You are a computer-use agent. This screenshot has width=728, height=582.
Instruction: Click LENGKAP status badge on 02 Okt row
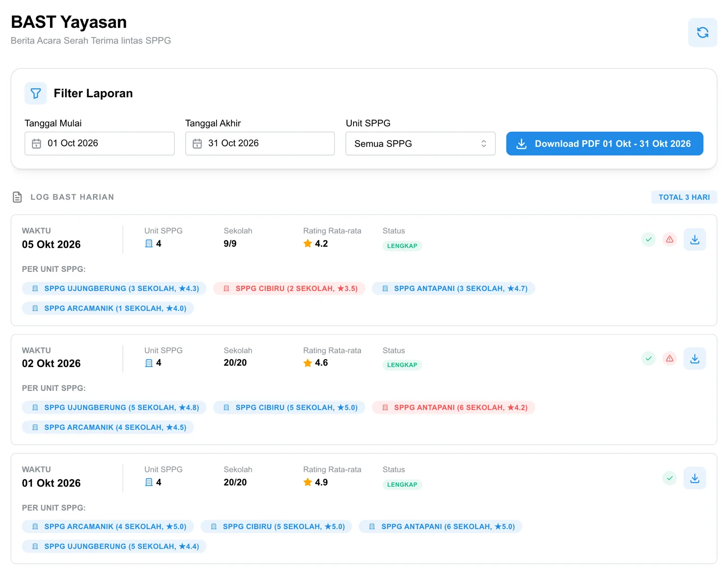pos(402,365)
